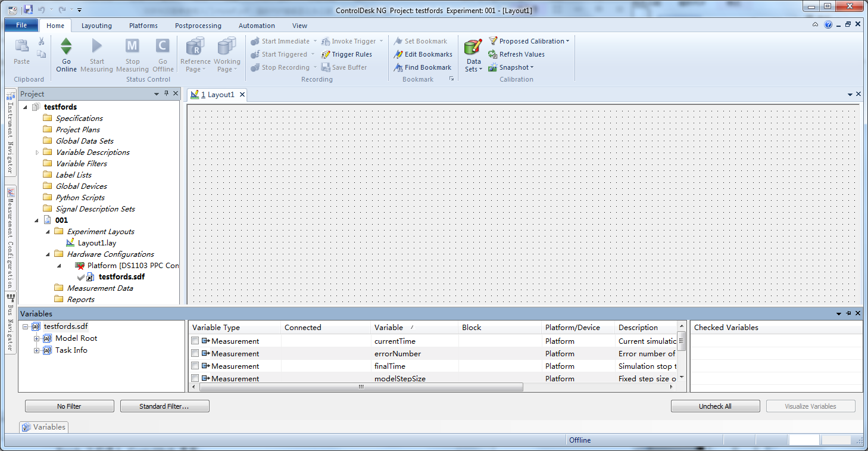Close the Project panel
The height and width of the screenshot is (451, 868).
[176, 94]
